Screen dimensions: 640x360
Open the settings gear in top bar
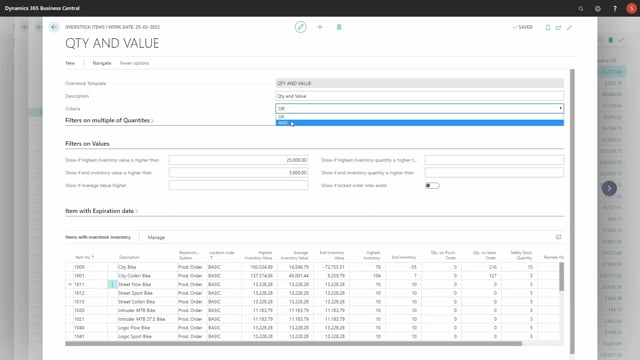598,8
